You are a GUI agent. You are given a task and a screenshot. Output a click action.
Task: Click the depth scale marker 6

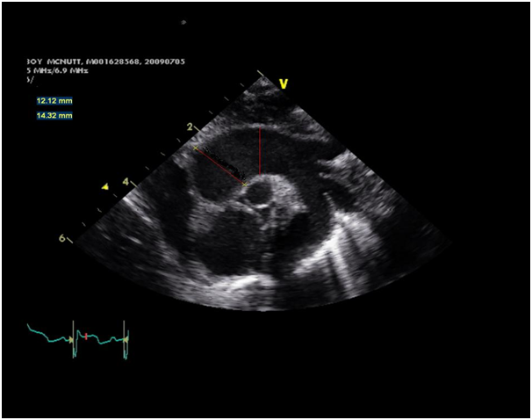click(x=61, y=238)
